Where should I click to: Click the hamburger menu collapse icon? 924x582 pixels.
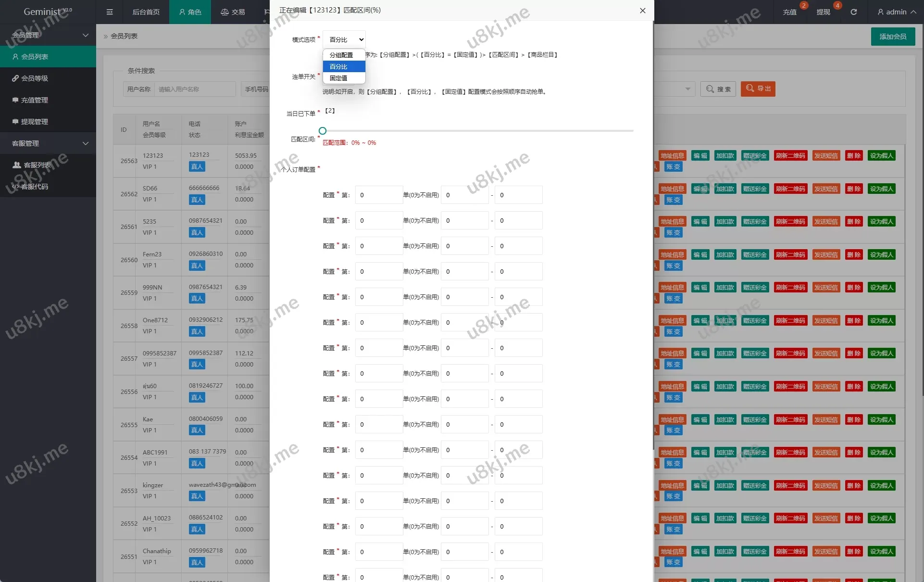click(x=110, y=12)
